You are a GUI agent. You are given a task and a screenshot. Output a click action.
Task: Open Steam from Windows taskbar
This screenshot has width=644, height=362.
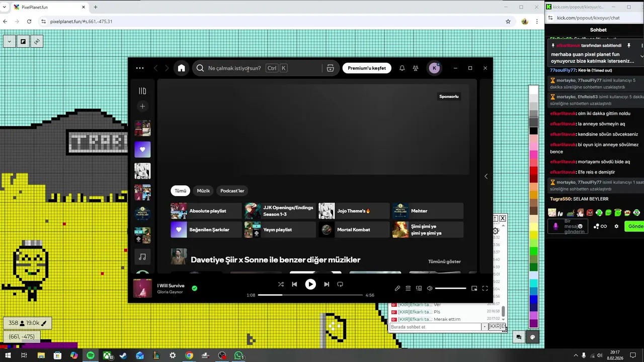(123, 355)
